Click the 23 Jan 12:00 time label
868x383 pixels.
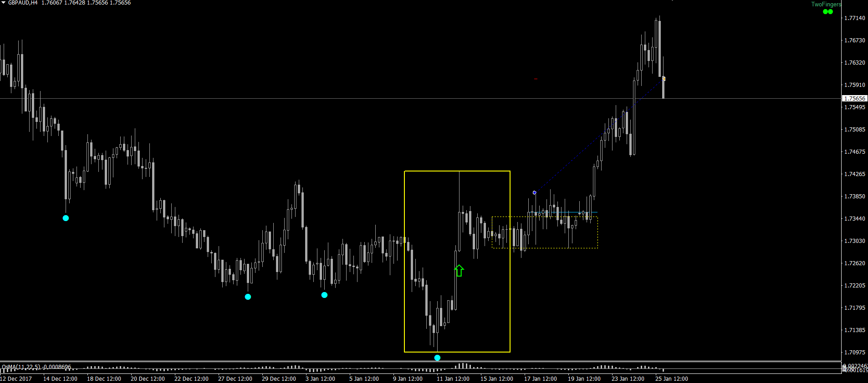tap(628, 379)
